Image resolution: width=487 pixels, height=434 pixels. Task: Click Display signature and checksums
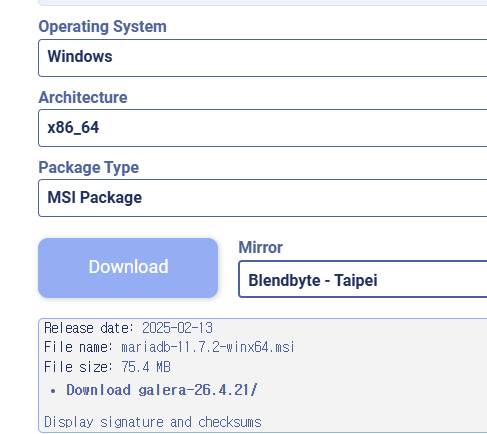tap(153, 422)
